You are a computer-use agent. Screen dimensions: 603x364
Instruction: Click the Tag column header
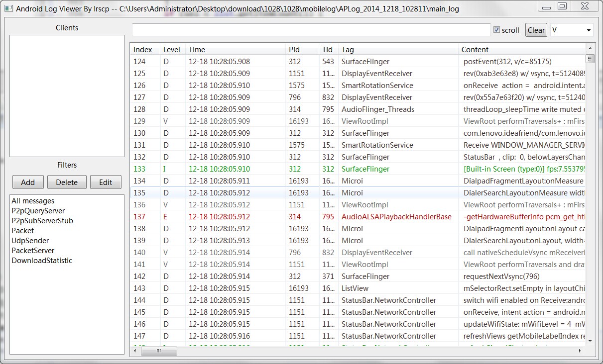click(x=398, y=49)
